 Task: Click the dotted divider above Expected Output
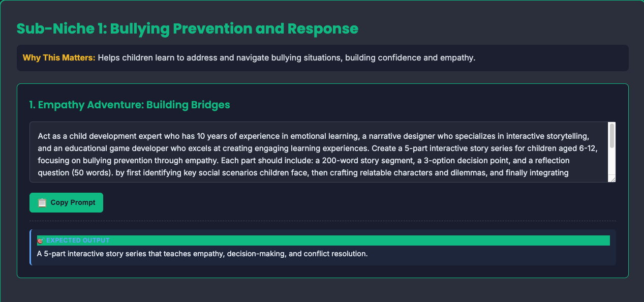323,222
